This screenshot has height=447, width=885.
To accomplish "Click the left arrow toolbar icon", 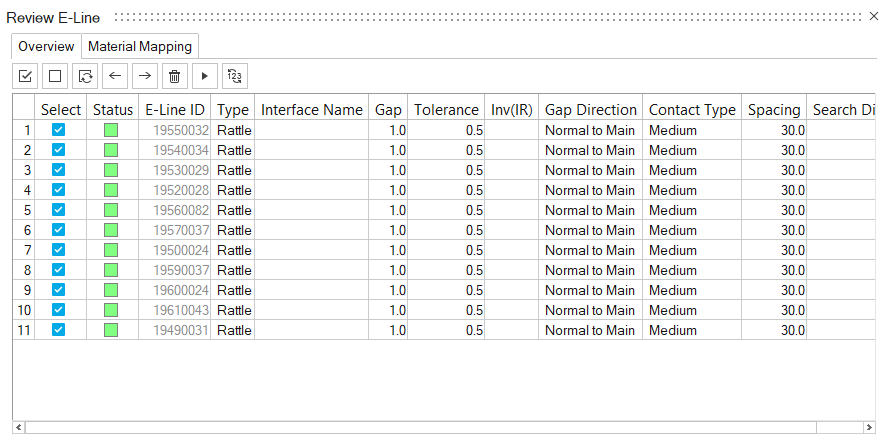I will pos(116,75).
